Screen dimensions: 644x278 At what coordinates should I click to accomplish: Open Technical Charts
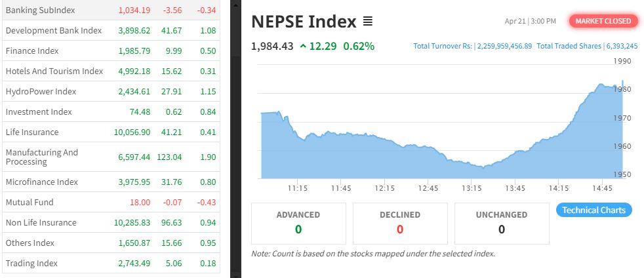(594, 210)
